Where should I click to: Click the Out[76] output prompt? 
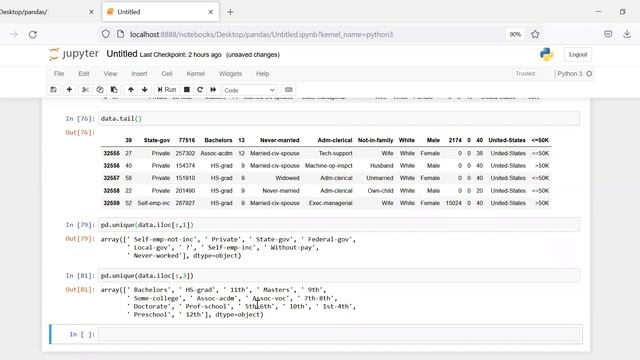80,133
